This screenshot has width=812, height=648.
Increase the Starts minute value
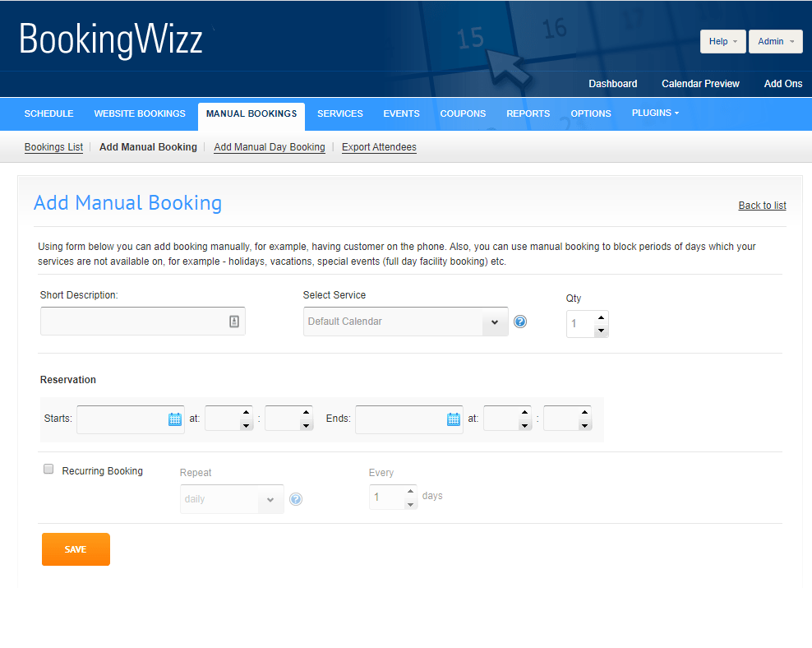(306, 413)
